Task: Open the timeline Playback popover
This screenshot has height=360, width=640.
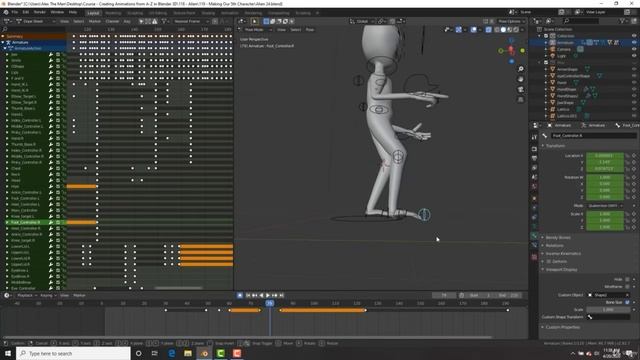Action: click(x=27, y=296)
